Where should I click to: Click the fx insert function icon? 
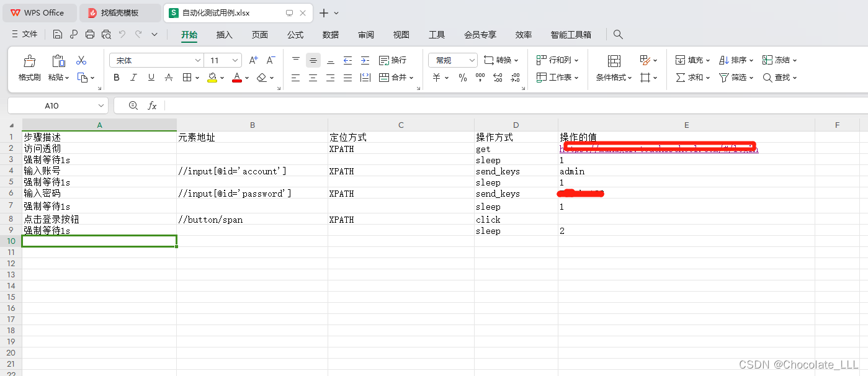(x=152, y=105)
